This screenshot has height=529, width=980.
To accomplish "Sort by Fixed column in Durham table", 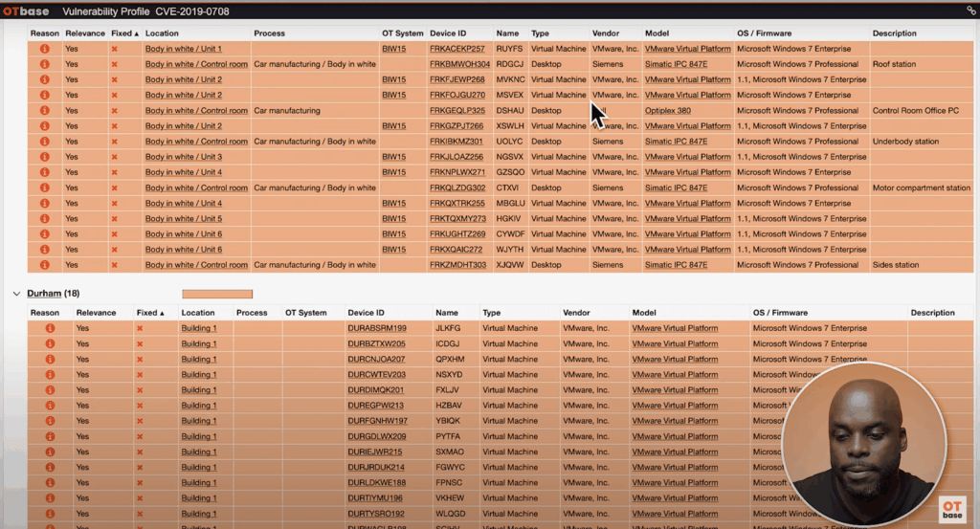I will [x=150, y=313].
